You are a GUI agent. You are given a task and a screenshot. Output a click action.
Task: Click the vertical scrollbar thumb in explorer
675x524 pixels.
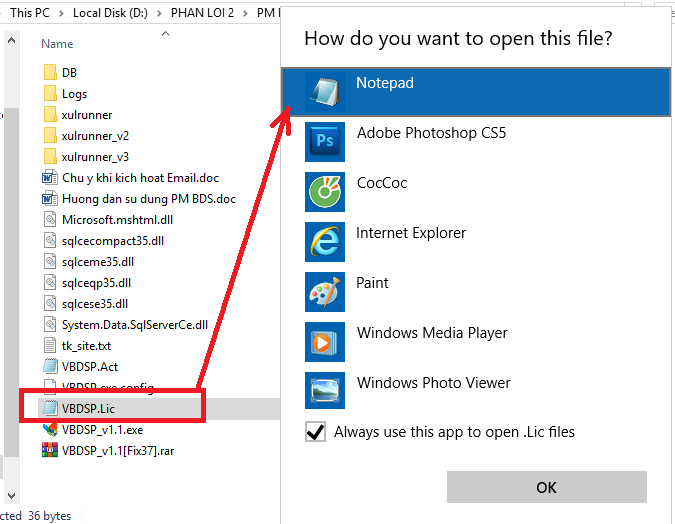pyautogui.click(x=12, y=282)
